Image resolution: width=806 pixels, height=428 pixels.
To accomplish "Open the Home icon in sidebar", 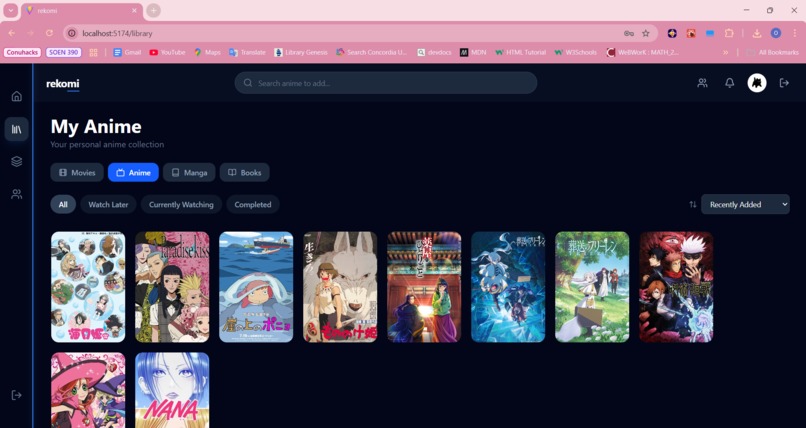I will [17, 96].
